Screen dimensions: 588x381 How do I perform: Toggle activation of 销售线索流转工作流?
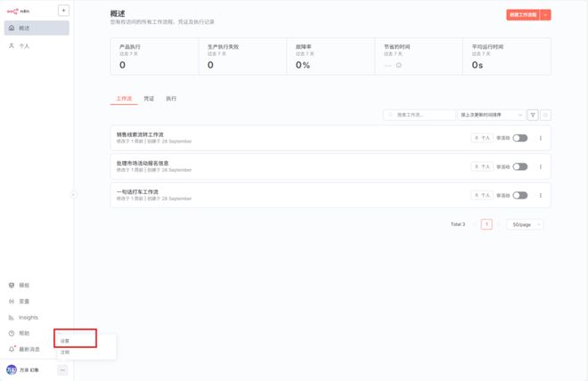click(x=519, y=138)
